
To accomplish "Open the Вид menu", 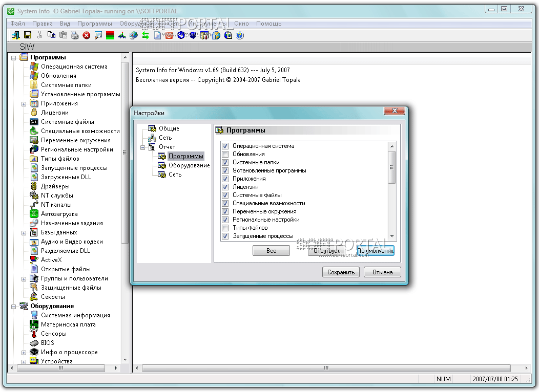I will tap(65, 24).
